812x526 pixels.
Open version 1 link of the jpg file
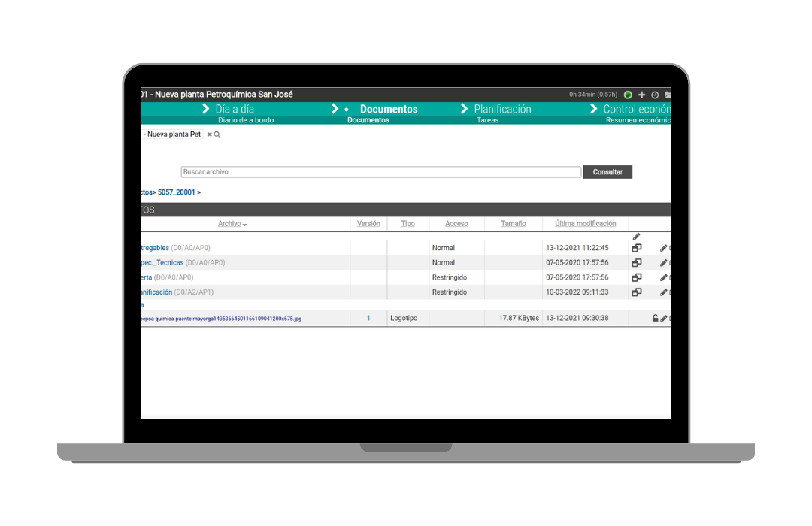(x=368, y=319)
